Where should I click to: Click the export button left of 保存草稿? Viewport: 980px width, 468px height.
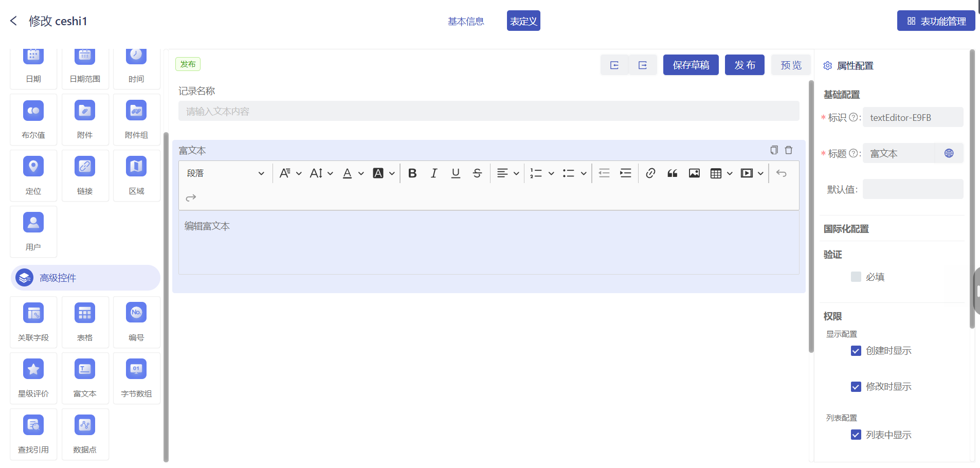click(643, 65)
